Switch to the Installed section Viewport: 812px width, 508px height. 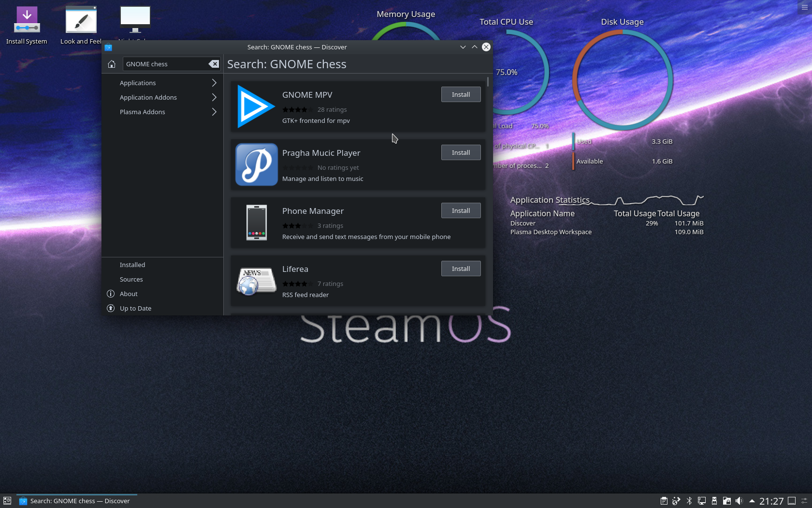(x=132, y=265)
